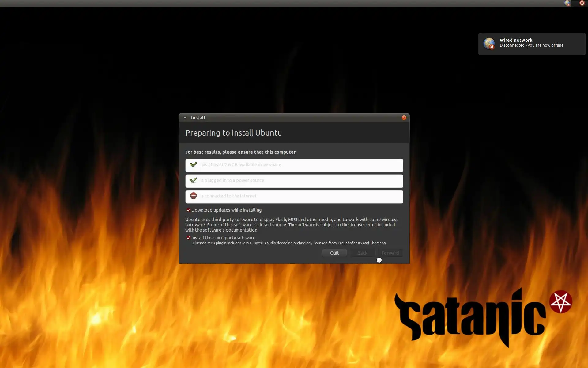Click the Forward button
The width and height of the screenshot is (588, 368).
(x=390, y=253)
